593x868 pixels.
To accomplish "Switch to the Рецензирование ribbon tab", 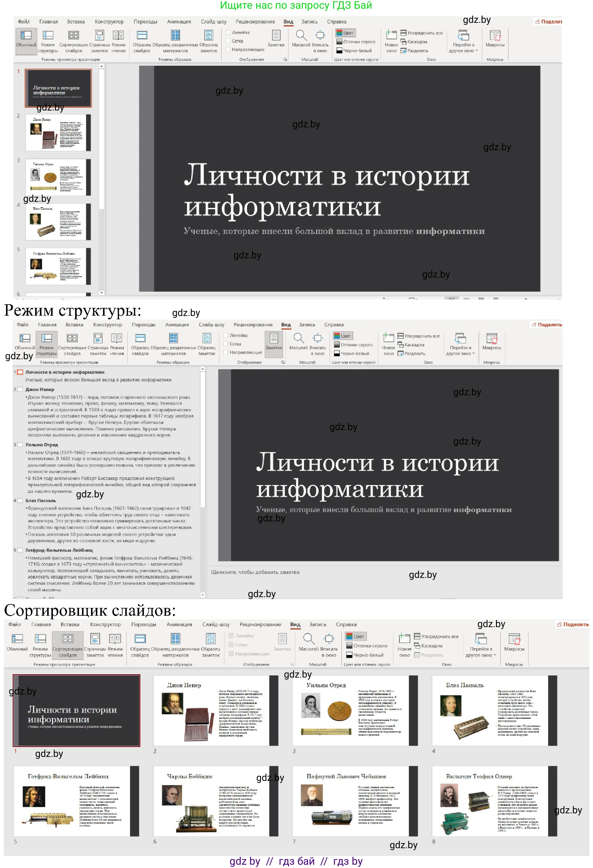I will 255,22.
